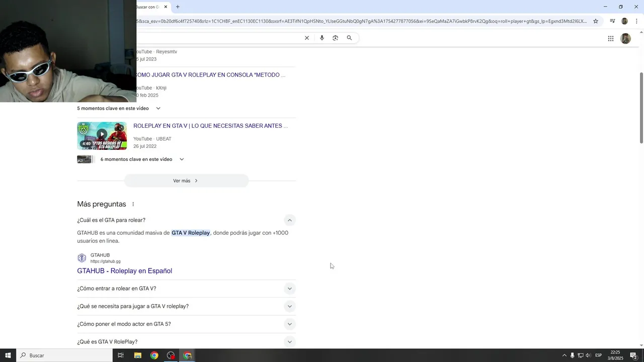Image resolution: width=644 pixels, height=362 pixels.
Task: Open the Google apps grid
Action: (611, 39)
